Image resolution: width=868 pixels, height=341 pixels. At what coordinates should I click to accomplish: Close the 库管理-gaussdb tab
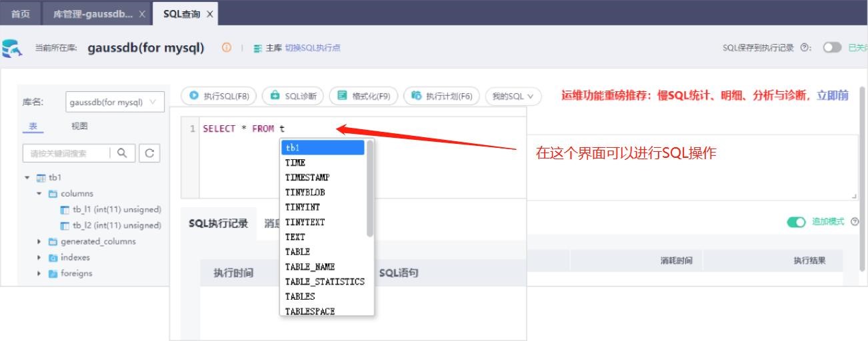pyautogui.click(x=142, y=13)
